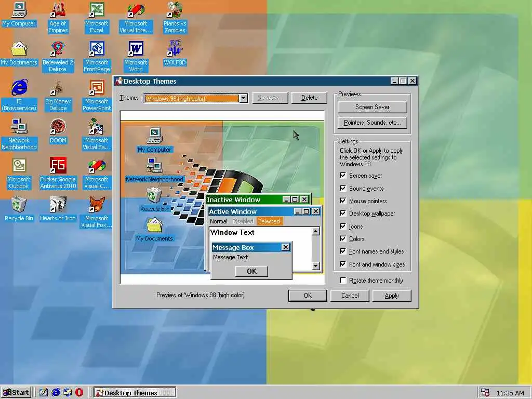Enable Rotate theme monthly checkbox
This screenshot has width=532, height=399.
click(343, 281)
